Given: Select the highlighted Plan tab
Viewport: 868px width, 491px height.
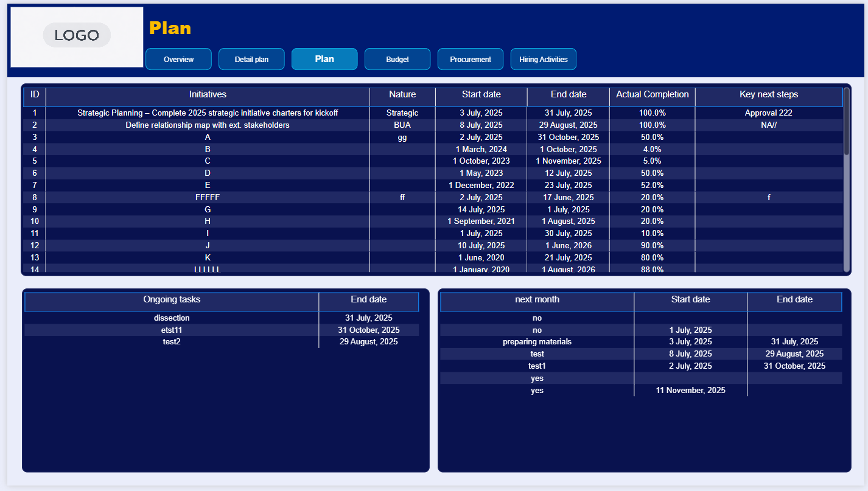Looking at the screenshot, I should [x=324, y=59].
